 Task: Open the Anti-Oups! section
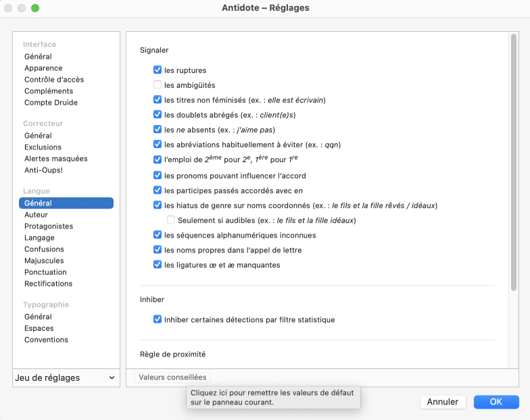click(x=43, y=170)
